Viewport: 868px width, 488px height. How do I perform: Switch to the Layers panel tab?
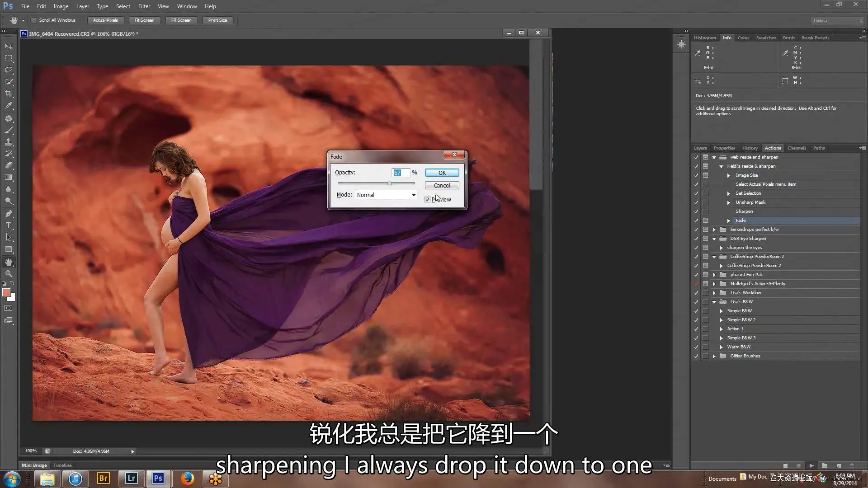[x=700, y=148]
